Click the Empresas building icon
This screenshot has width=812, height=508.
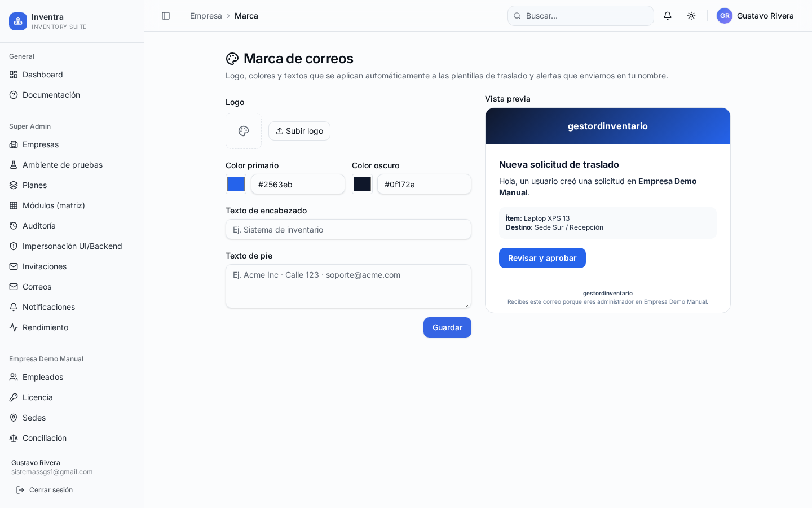tap(14, 144)
